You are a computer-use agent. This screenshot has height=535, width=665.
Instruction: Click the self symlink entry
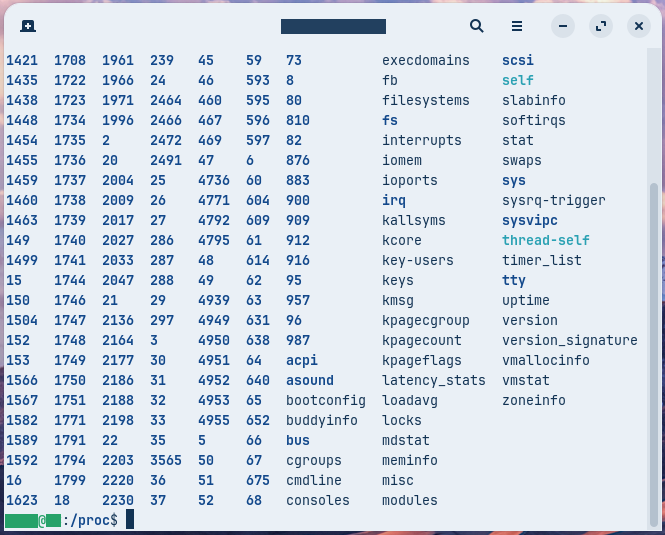(x=518, y=80)
